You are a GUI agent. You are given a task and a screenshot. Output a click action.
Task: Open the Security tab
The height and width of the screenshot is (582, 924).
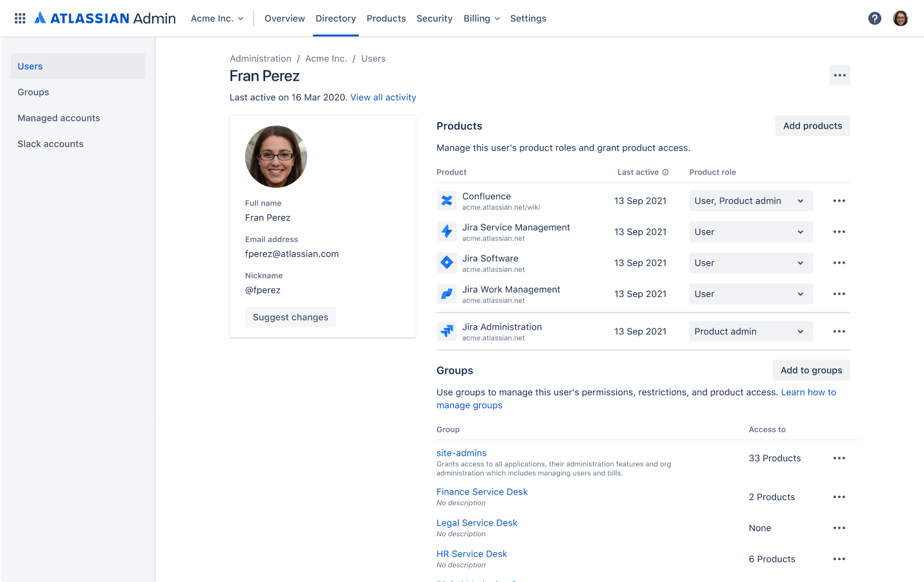pyautogui.click(x=435, y=18)
